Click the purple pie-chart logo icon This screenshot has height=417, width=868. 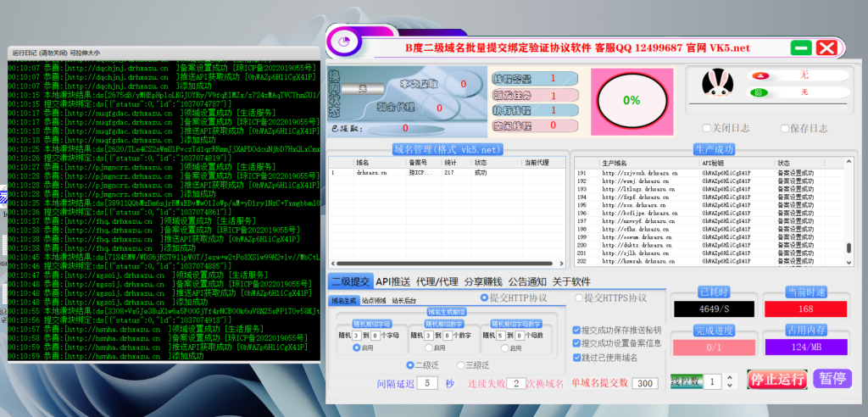(342, 41)
